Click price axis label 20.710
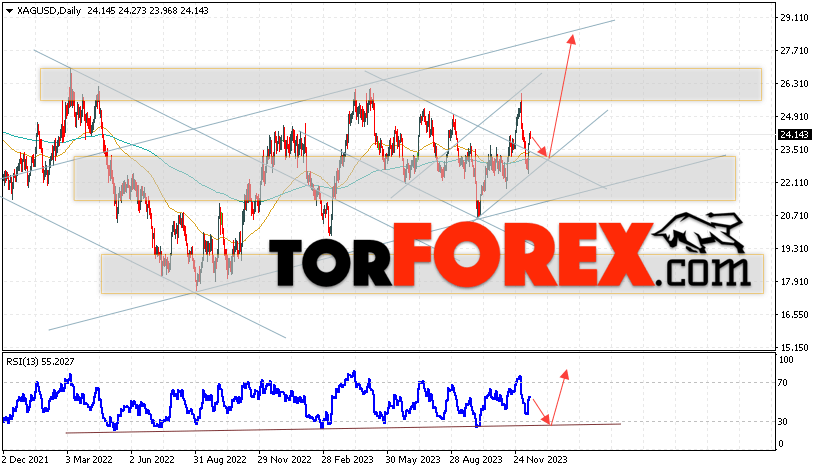Image resolution: width=816 pixels, height=471 pixels. coord(795,216)
